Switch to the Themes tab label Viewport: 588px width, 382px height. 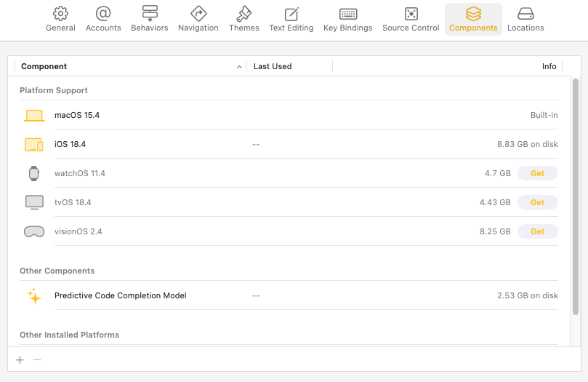click(243, 28)
